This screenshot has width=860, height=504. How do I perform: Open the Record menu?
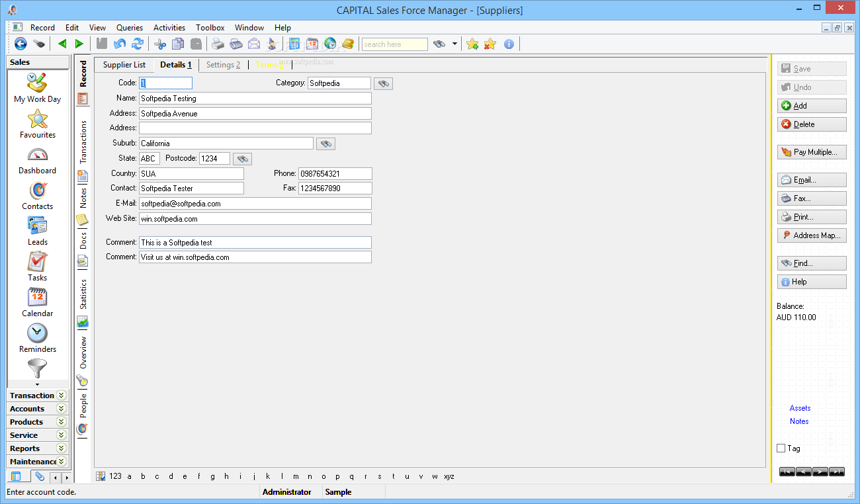(x=42, y=28)
